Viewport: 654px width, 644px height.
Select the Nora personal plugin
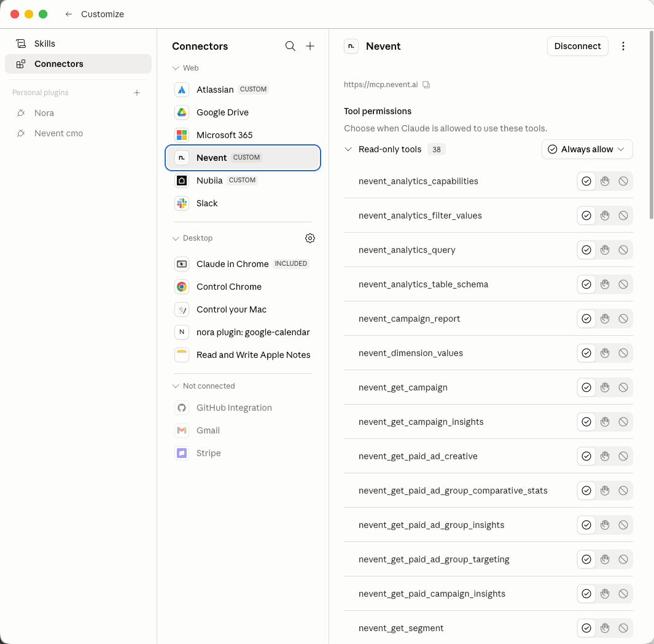click(78, 113)
